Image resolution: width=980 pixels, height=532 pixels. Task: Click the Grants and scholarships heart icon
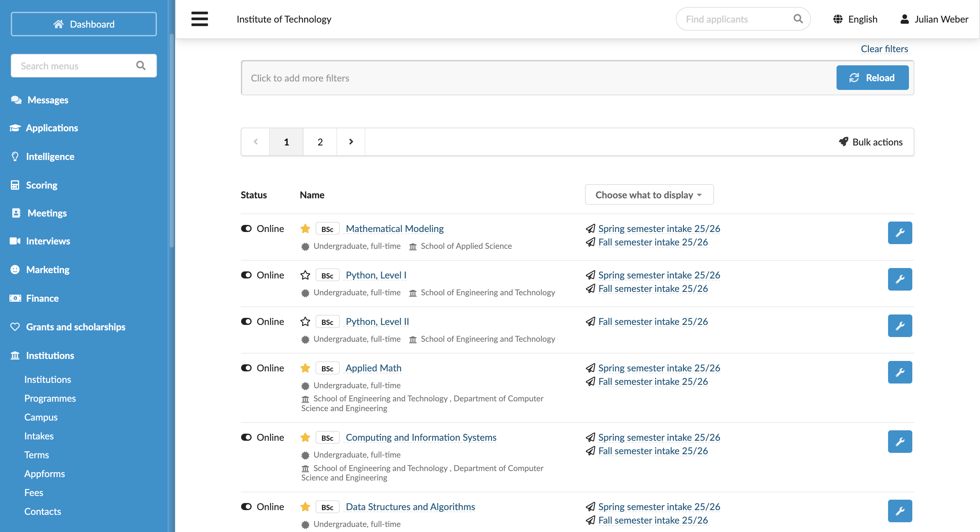[15, 327]
